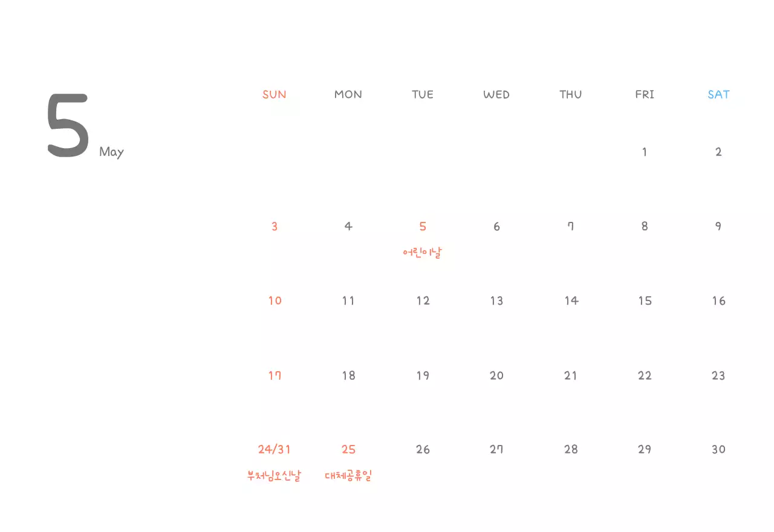Click the date 17 in red
The width and height of the screenshot is (774, 532).
tap(275, 375)
